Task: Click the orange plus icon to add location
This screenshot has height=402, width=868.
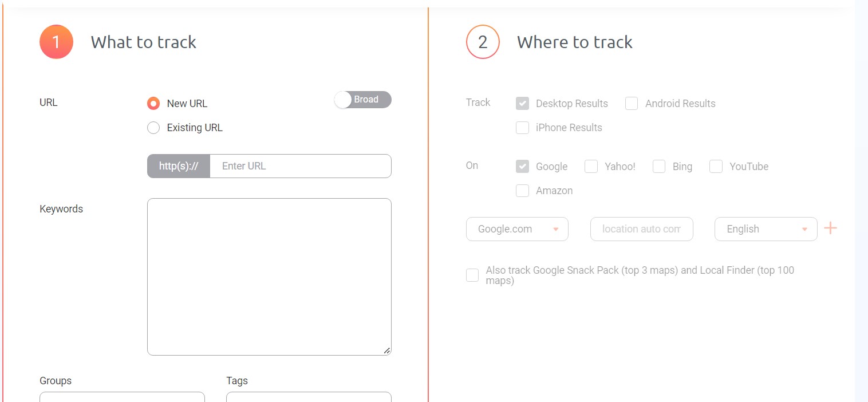Action: [x=830, y=228]
